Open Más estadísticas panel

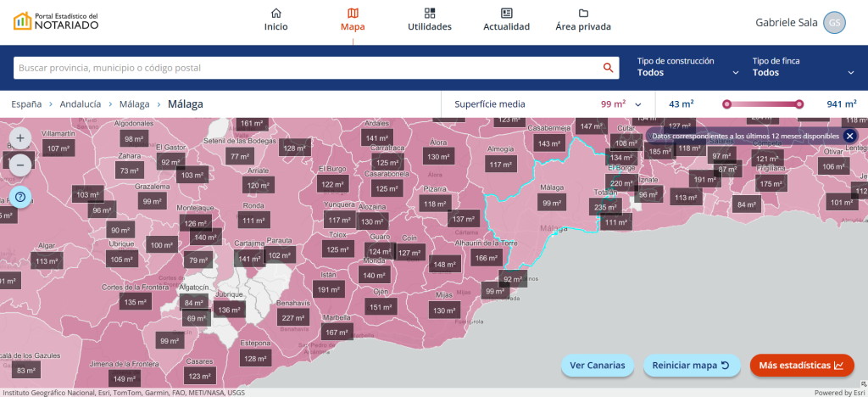click(801, 366)
